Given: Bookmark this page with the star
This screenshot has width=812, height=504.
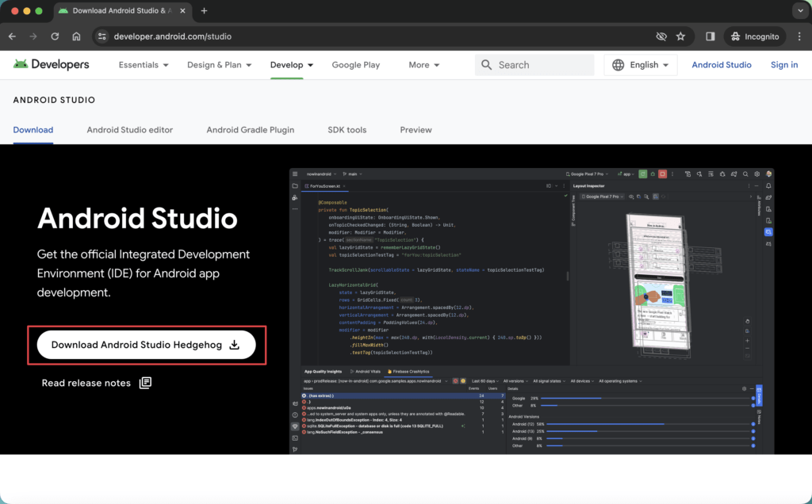Looking at the screenshot, I should click(x=680, y=36).
